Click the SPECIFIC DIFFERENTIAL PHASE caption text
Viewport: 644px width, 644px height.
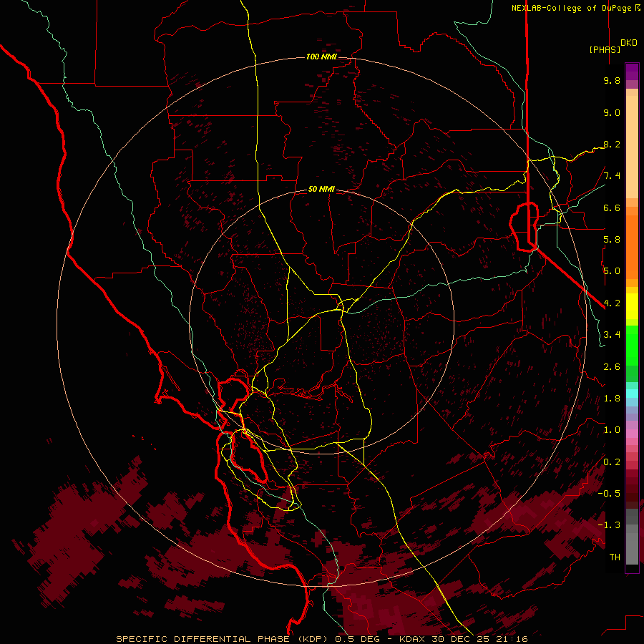pos(203,639)
